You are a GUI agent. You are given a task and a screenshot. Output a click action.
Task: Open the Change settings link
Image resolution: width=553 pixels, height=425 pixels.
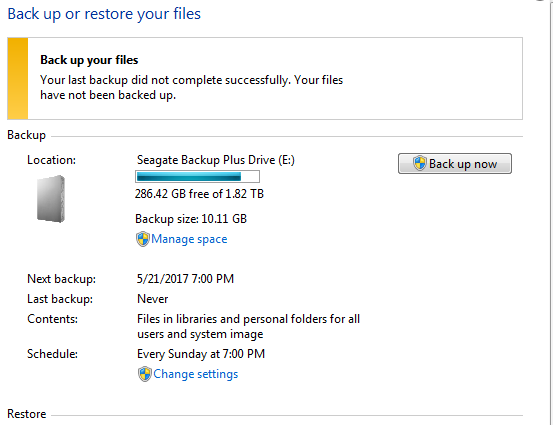[196, 374]
